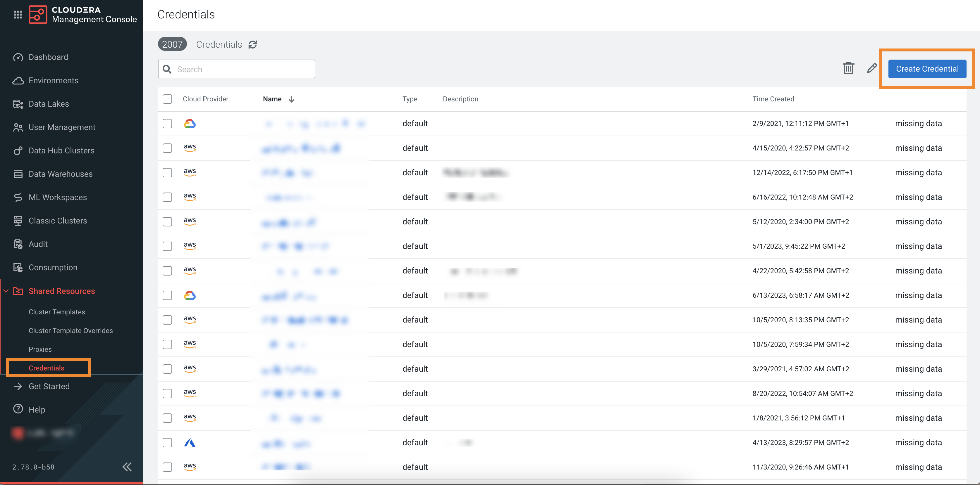
Task: Toggle the select-all header checkbox
Action: tap(167, 99)
